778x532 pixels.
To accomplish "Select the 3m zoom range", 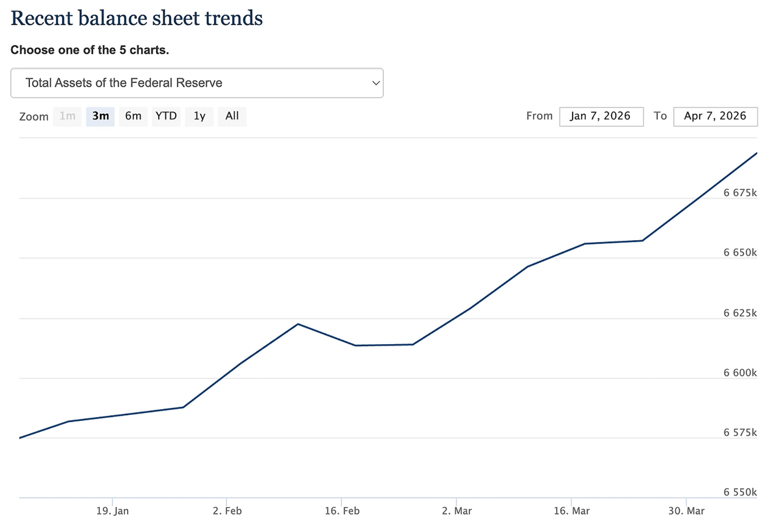I will click(x=100, y=116).
